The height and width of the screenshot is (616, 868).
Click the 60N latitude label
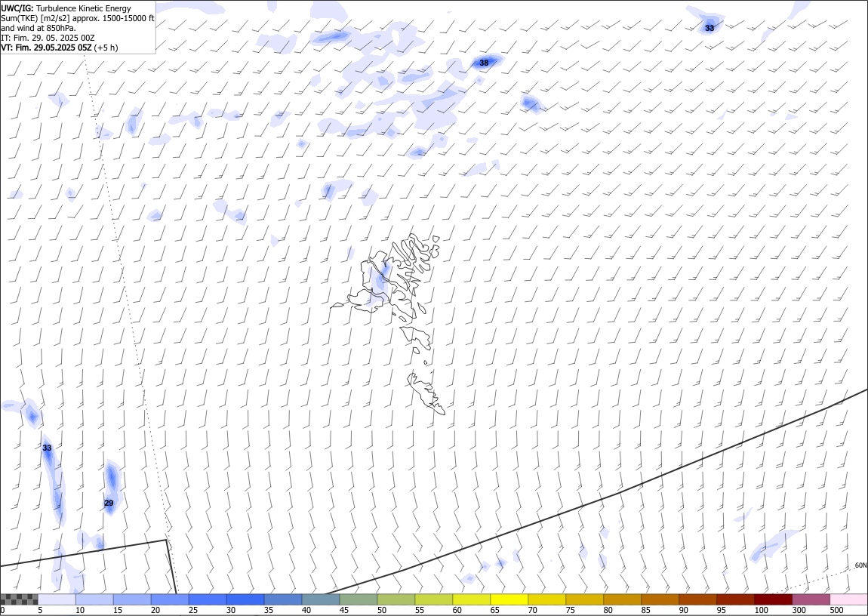(860, 565)
